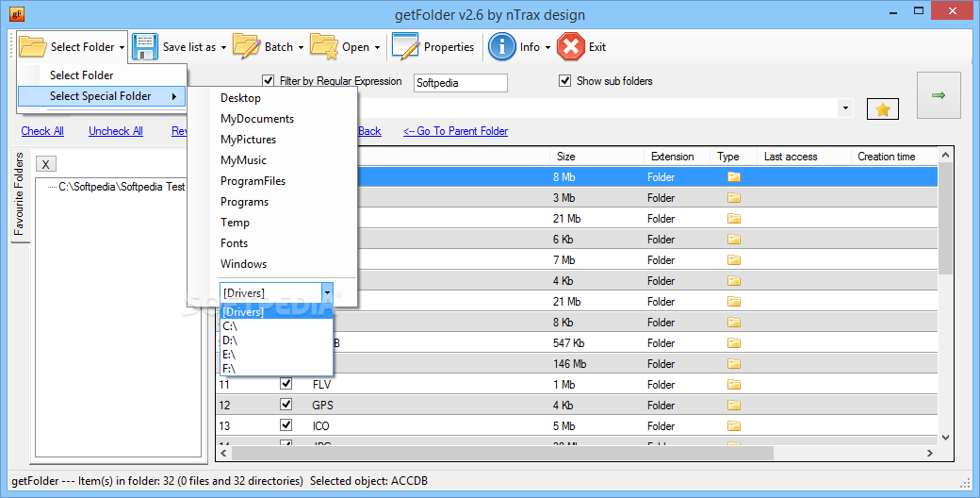The image size is (980, 498).
Task: Choose C:\ drive in drivers list
Action: click(x=277, y=326)
